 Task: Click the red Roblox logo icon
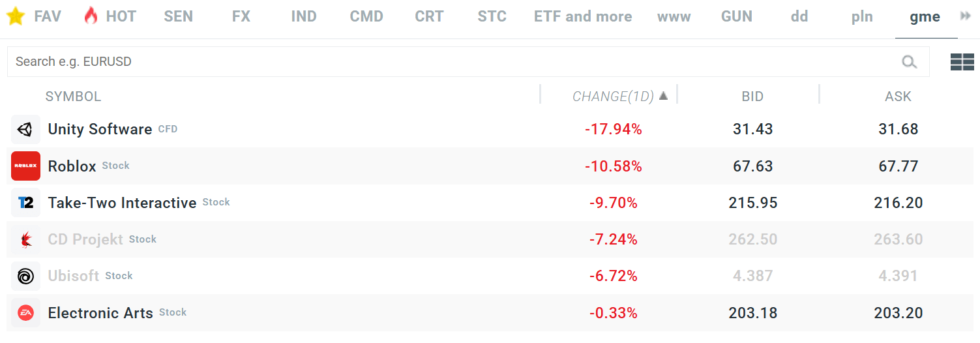pos(25,166)
